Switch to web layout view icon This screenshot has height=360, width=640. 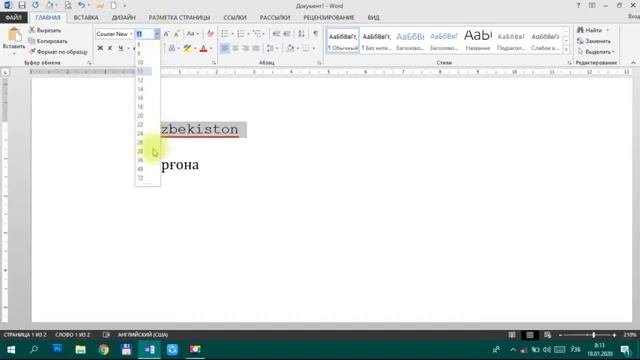click(547, 335)
